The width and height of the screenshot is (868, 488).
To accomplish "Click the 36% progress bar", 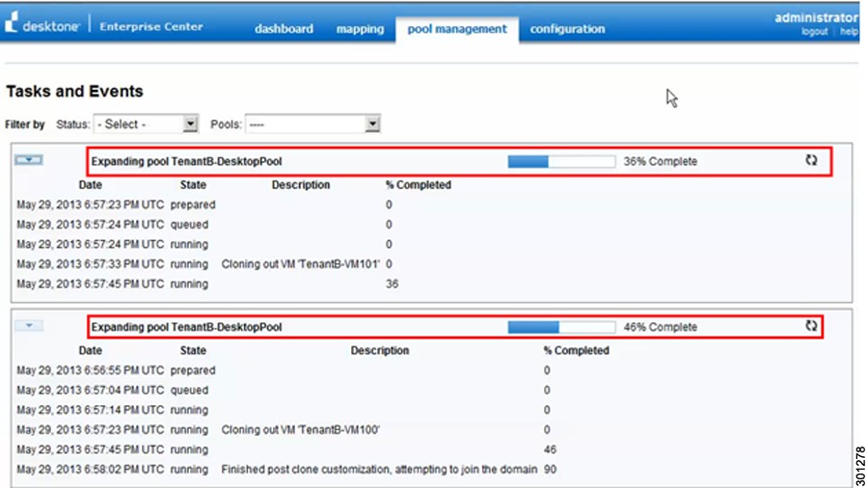I will [561, 162].
